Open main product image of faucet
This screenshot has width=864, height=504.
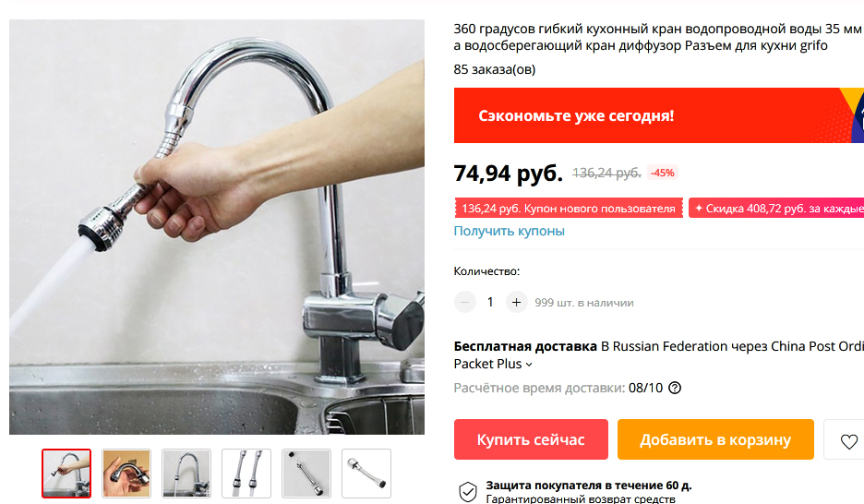click(217, 227)
